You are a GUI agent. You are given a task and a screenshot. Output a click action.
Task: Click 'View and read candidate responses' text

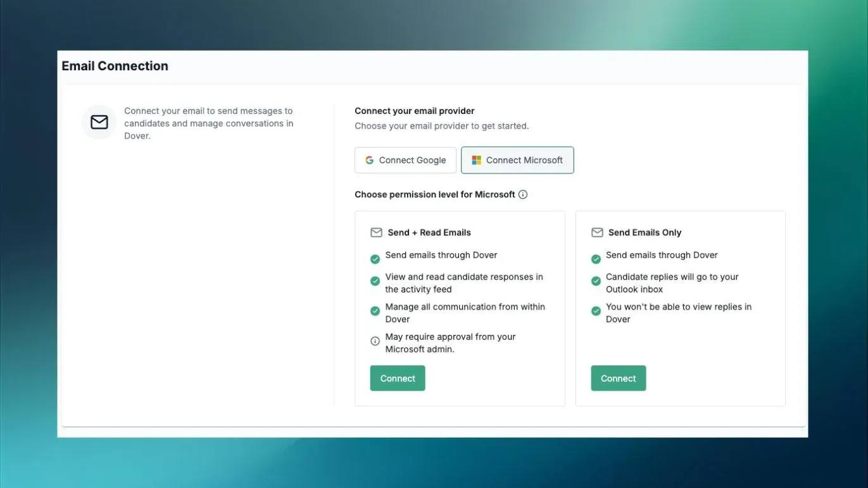point(464,283)
